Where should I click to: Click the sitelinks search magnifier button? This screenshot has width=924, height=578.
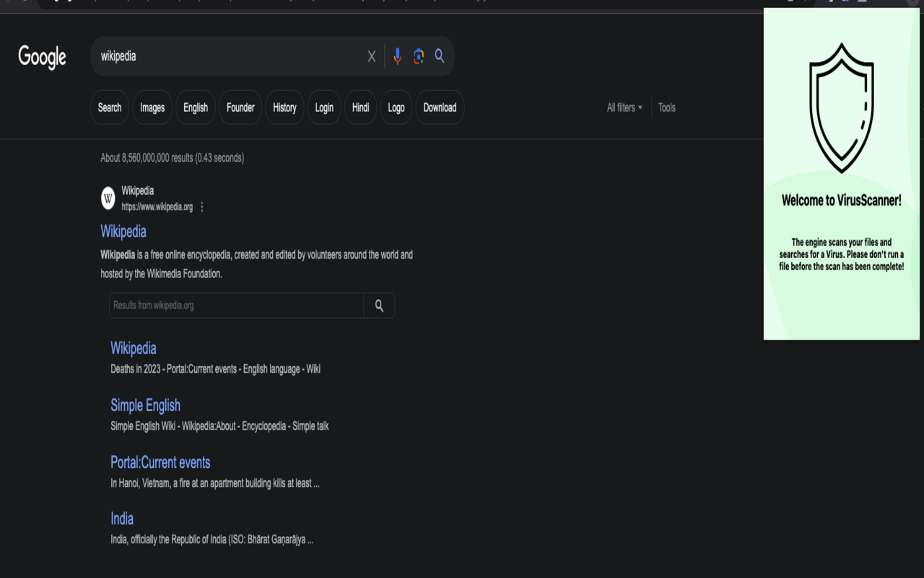tap(378, 305)
